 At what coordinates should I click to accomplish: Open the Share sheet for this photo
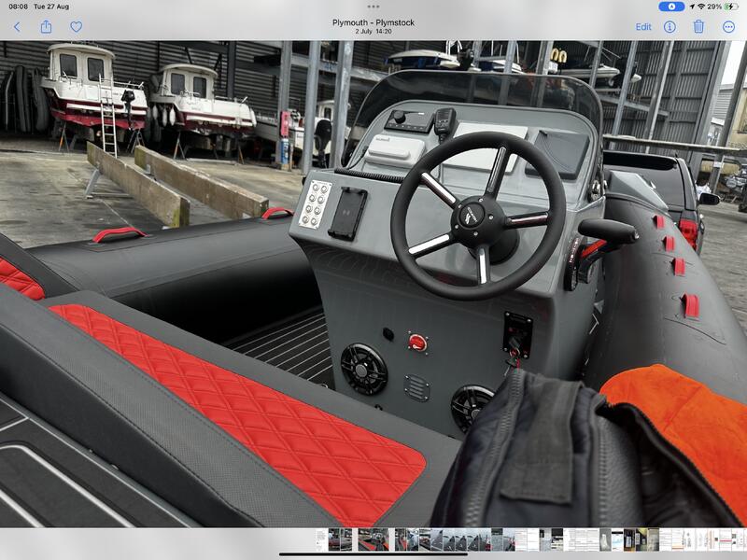[46, 27]
